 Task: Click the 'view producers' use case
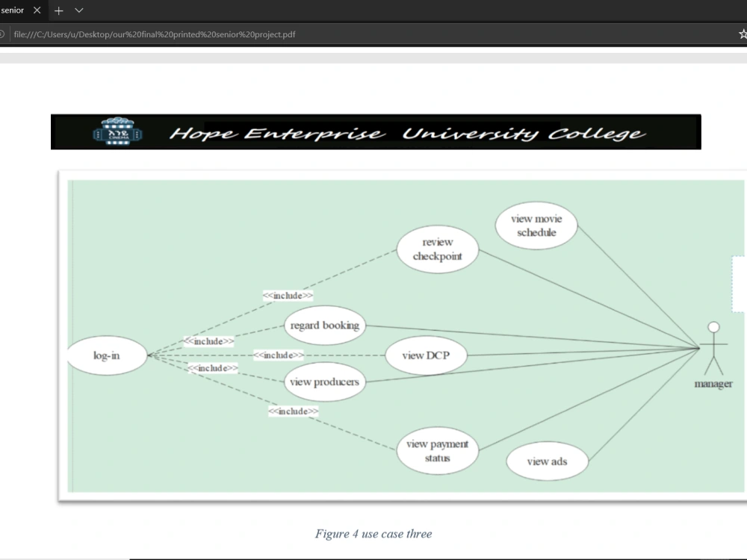point(325,382)
